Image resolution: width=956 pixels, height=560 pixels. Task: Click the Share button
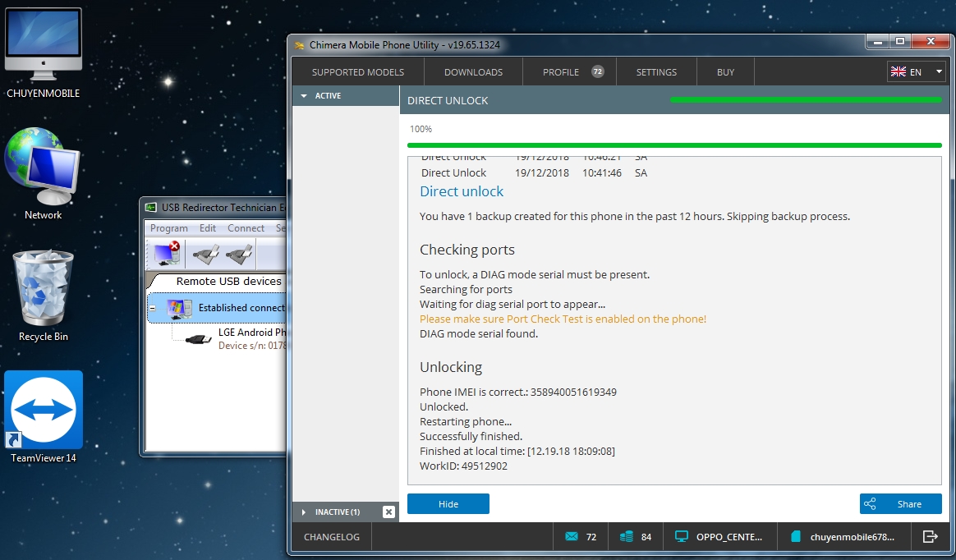900,504
